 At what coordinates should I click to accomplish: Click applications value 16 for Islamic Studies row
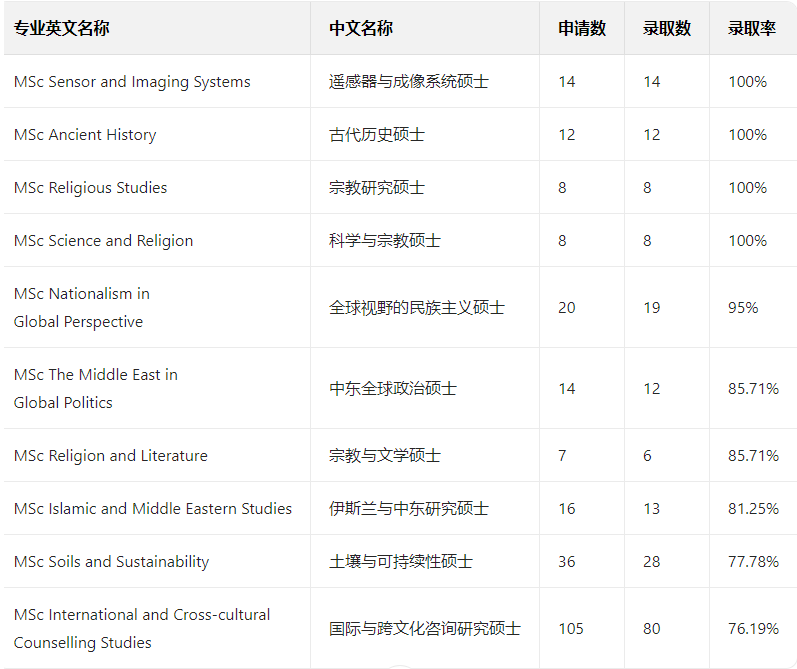(x=567, y=508)
